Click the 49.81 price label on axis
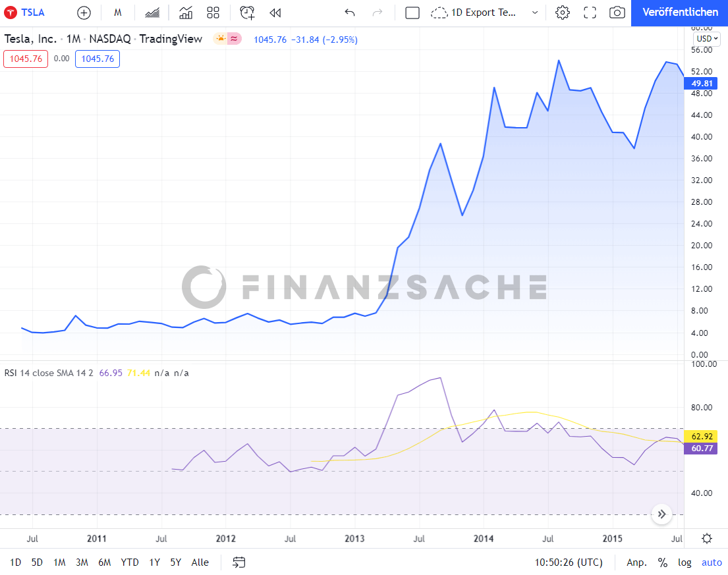This screenshot has height=575, width=728. click(701, 84)
